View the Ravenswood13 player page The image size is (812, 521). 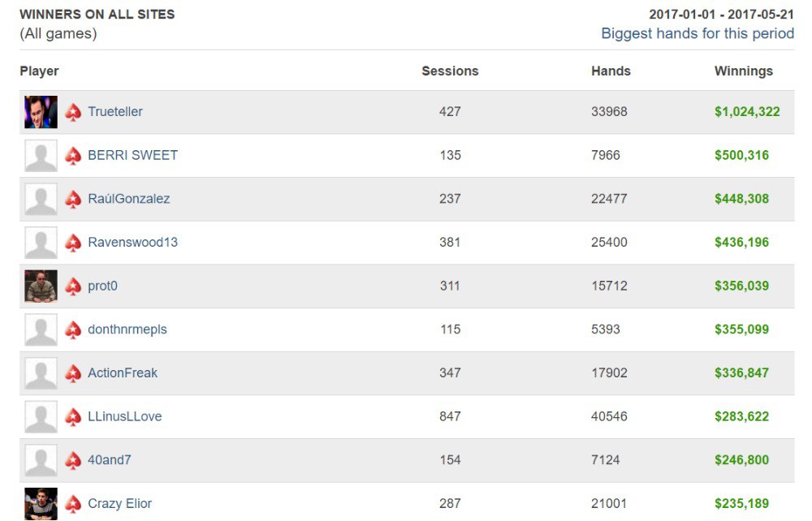pyautogui.click(x=132, y=243)
